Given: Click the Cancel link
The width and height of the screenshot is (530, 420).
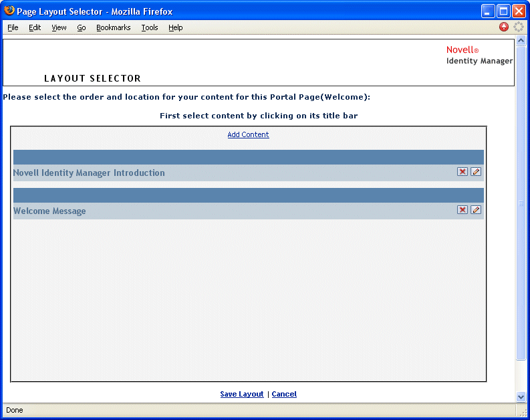Looking at the screenshot, I should pyautogui.click(x=284, y=394).
